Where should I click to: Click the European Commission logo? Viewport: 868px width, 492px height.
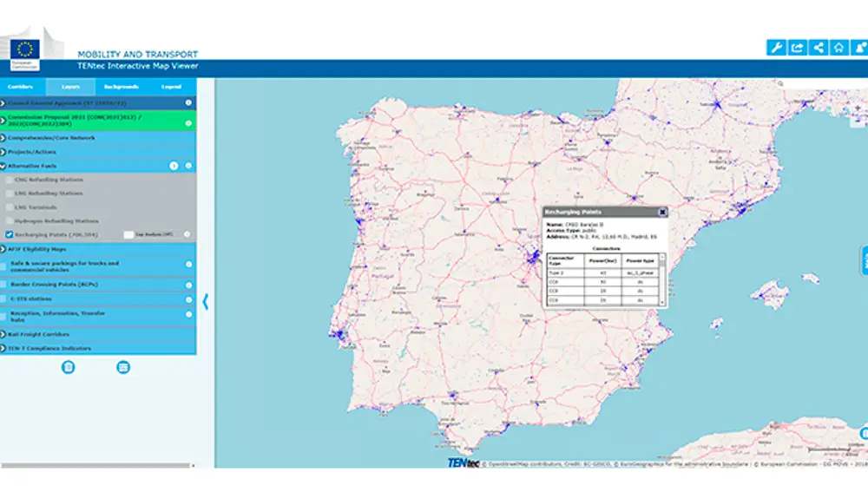[x=25, y=55]
